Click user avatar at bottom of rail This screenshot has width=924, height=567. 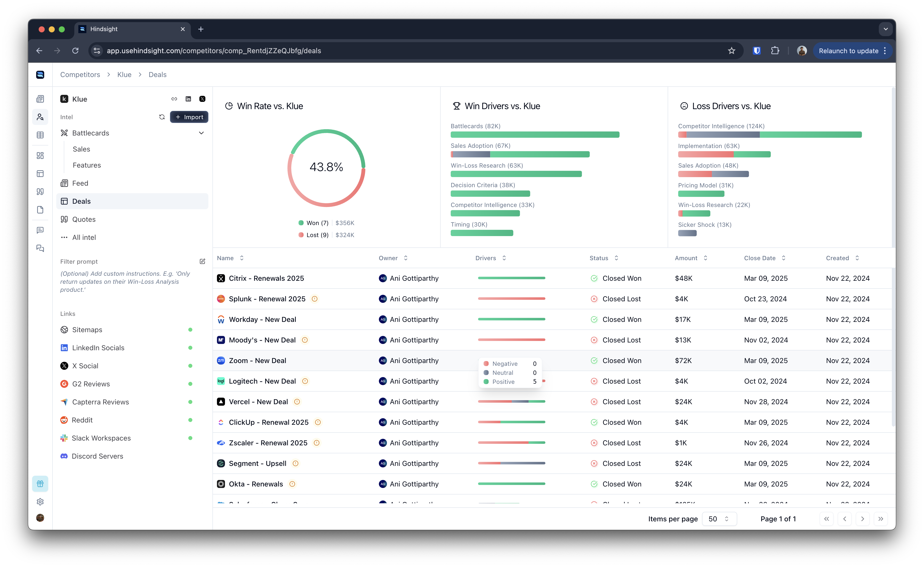(x=40, y=518)
